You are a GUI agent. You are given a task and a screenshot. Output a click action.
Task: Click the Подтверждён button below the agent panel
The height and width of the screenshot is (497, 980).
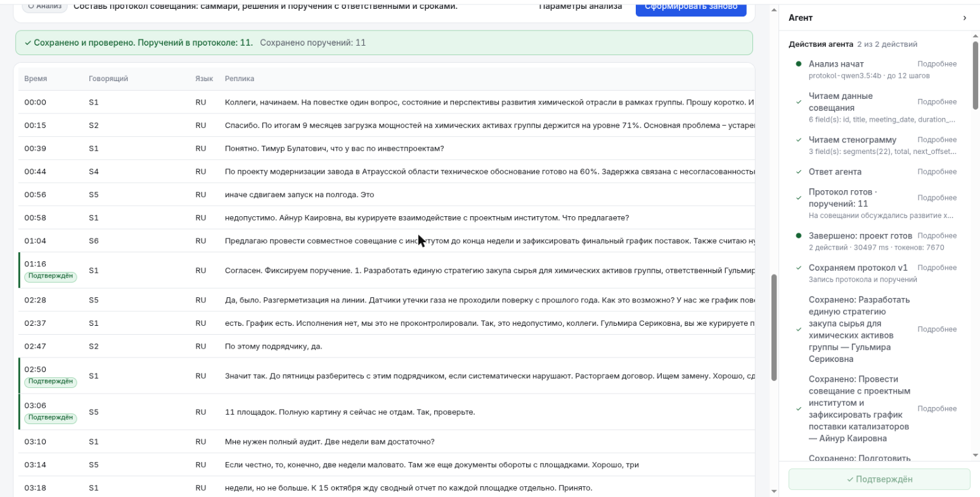(x=879, y=479)
